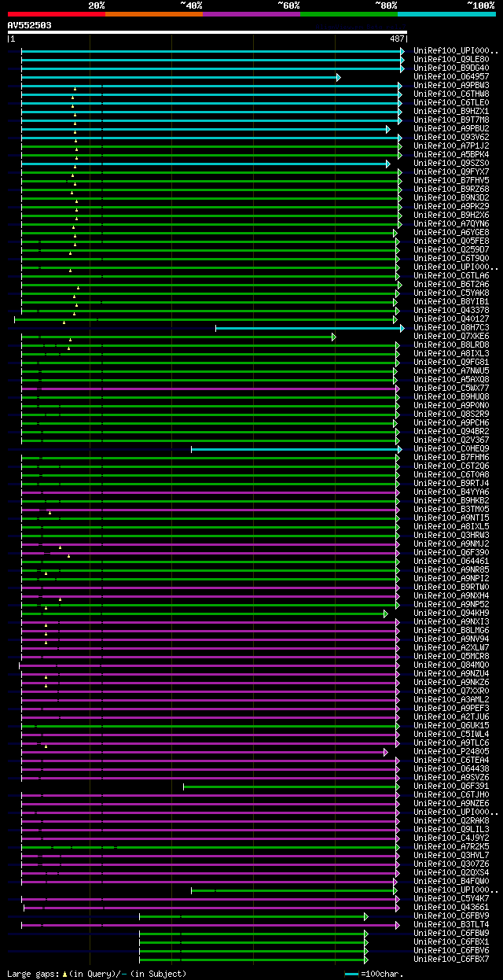The image size is (503, 980).
Task: Select the UniRef100_Q2RAK8 label
Action: pyautogui.click(x=451, y=820)
